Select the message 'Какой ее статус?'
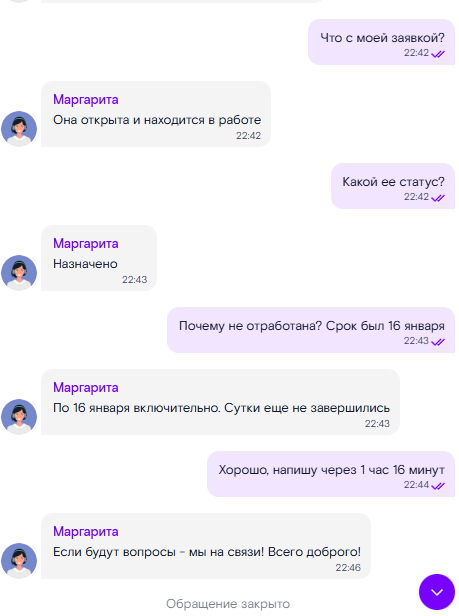Viewport: 459px width, 616px height. (393, 186)
